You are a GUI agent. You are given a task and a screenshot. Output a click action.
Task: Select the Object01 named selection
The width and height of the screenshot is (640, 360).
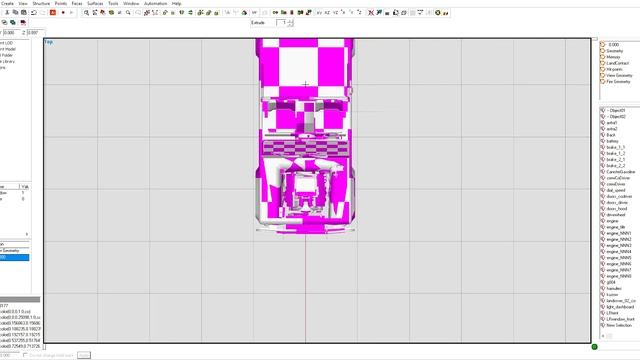click(616, 110)
